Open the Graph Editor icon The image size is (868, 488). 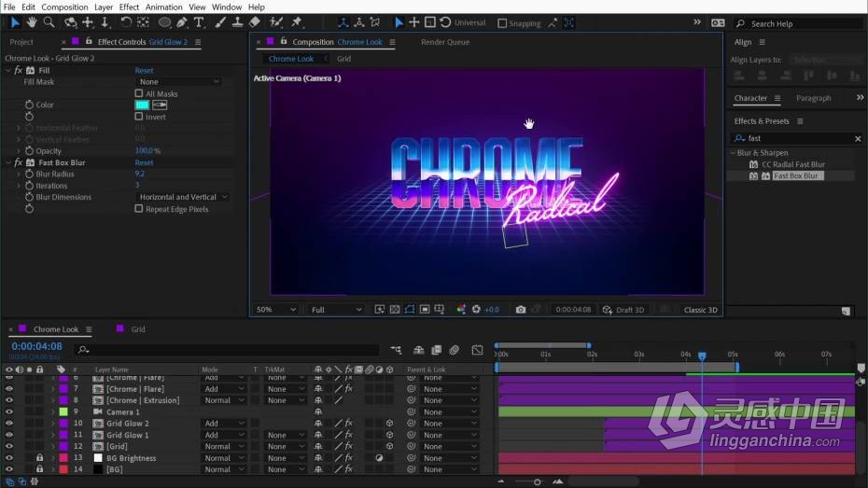pos(477,350)
